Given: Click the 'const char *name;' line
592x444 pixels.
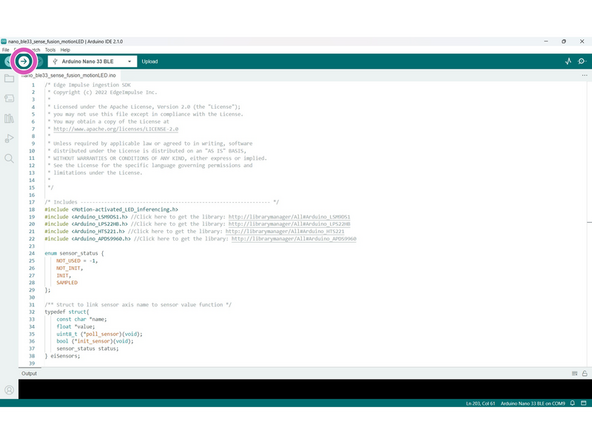Looking at the screenshot, I should point(82,319).
